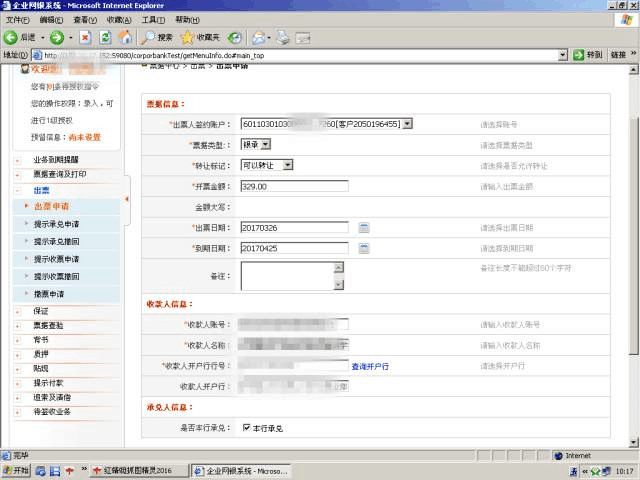Click the IE Back arrow icon
Viewport: 640px width, 480px height.
click(x=10, y=38)
